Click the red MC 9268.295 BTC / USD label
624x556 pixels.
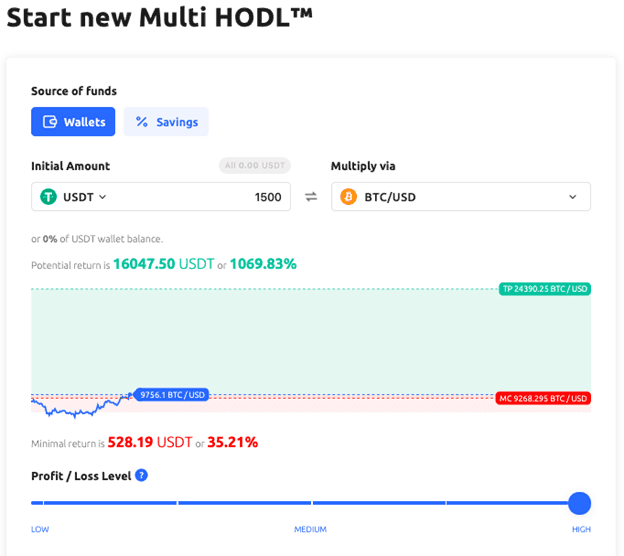pyautogui.click(x=544, y=399)
